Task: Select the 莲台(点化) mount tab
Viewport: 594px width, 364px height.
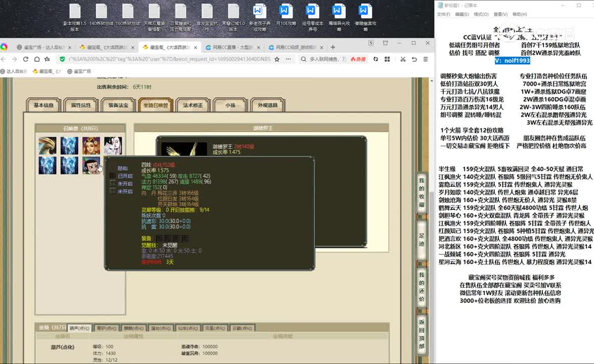Action: pos(160,328)
